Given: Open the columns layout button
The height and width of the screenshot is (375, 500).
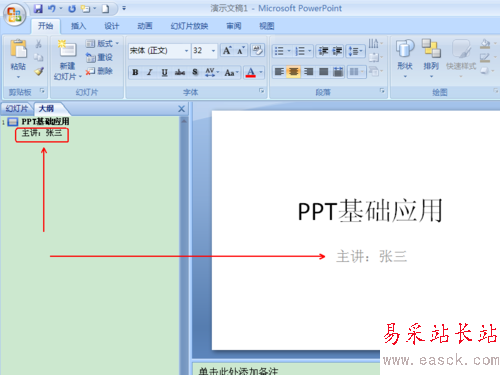Looking at the screenshot, I should 356,72.
